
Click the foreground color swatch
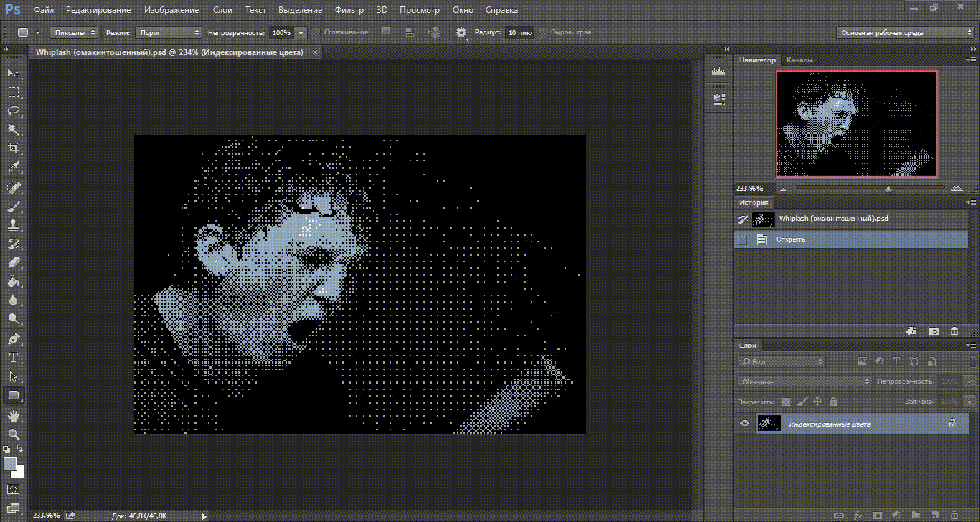pyautogui.click(x=9, y=464)
